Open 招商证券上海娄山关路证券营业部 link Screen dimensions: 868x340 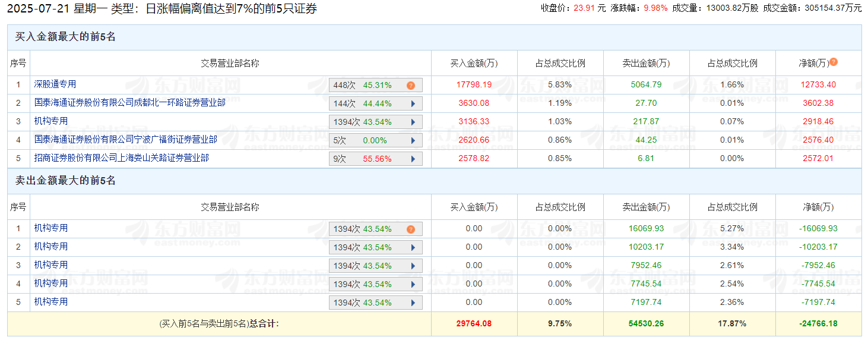point(121,158)
